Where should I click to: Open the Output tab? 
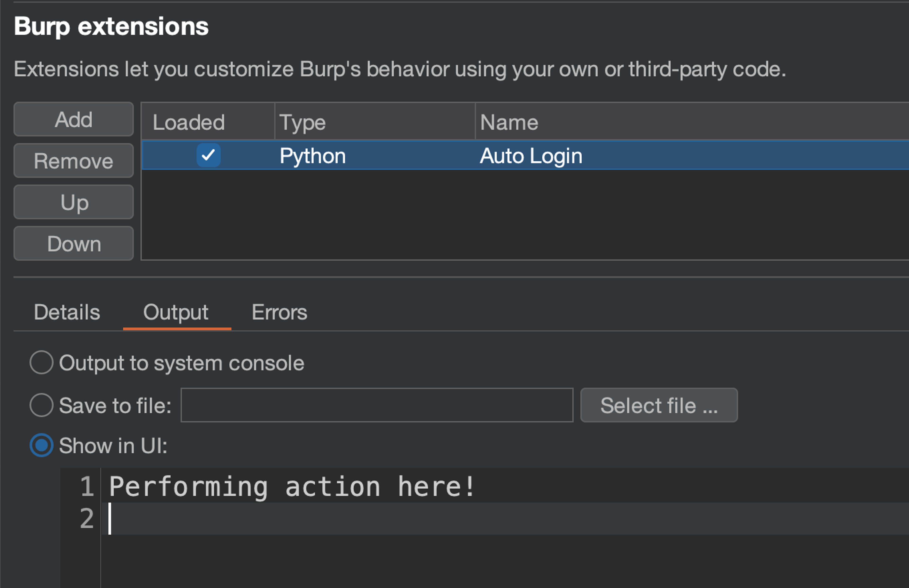click(x=176, y=312)
